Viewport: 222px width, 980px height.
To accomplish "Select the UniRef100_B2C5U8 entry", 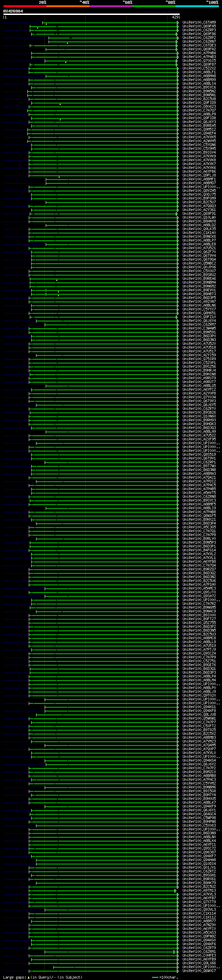I will pos(199,99).
